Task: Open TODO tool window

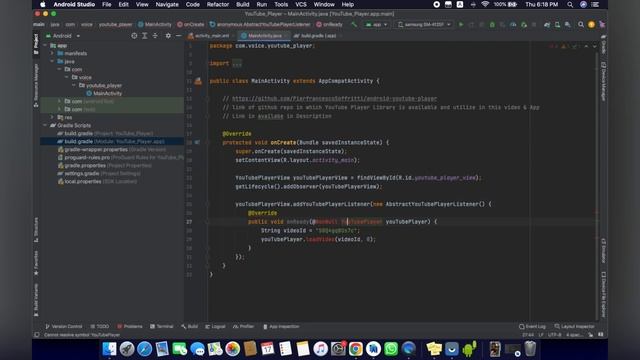Action: pyautogui.click(x=100, y=327)
